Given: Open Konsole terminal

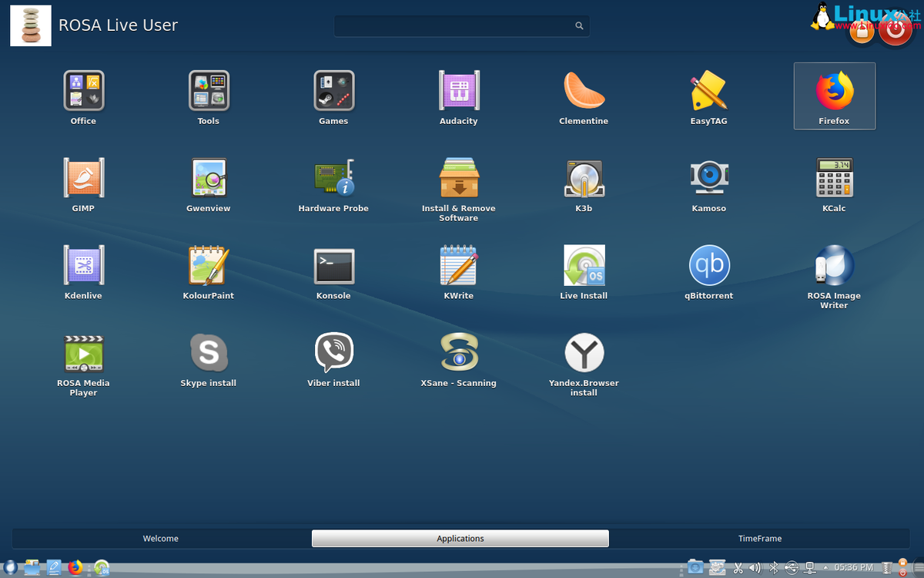Looking at the screenshot, I should 333,272.
